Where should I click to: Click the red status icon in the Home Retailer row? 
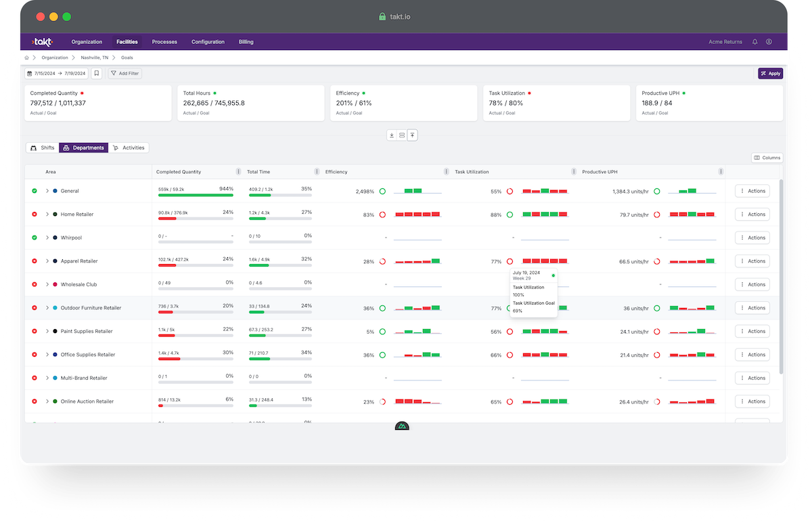[x=35, y=215]
